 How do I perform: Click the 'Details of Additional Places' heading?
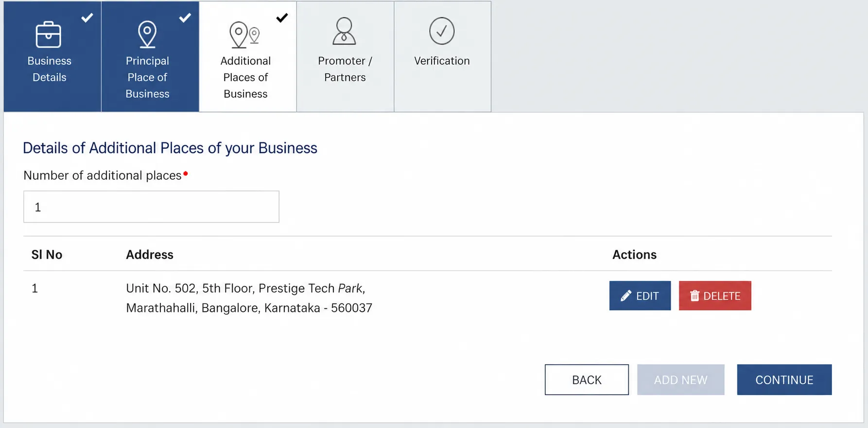tap(170, 148)
